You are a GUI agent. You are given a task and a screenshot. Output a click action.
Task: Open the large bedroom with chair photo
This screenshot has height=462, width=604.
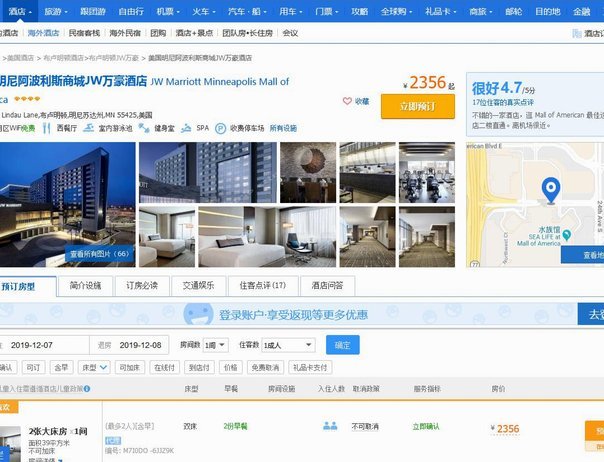(267, 237)
